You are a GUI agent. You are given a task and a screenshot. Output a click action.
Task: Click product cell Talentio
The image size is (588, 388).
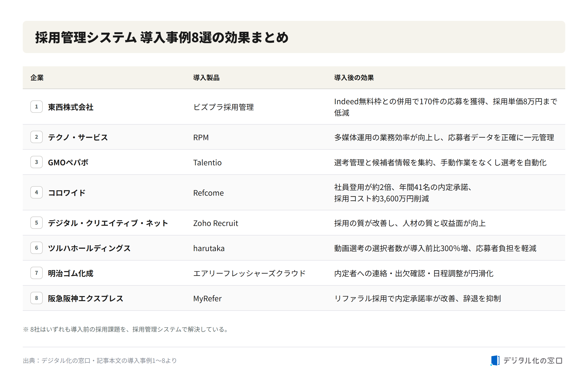[207, 162]
